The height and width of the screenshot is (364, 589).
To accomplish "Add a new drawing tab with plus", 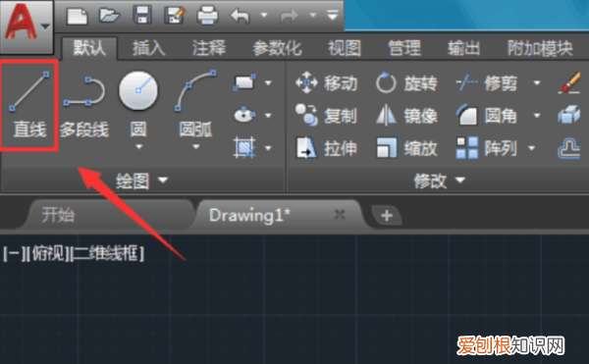I will tap(387, 216).
